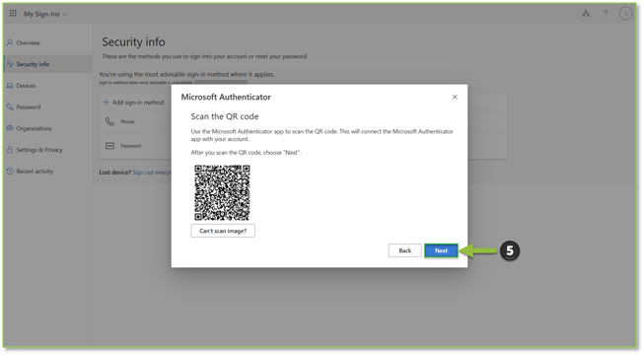Click the Security info page heading
The height and width of the screenshot is (355, 644).
[x=133, y=41]
